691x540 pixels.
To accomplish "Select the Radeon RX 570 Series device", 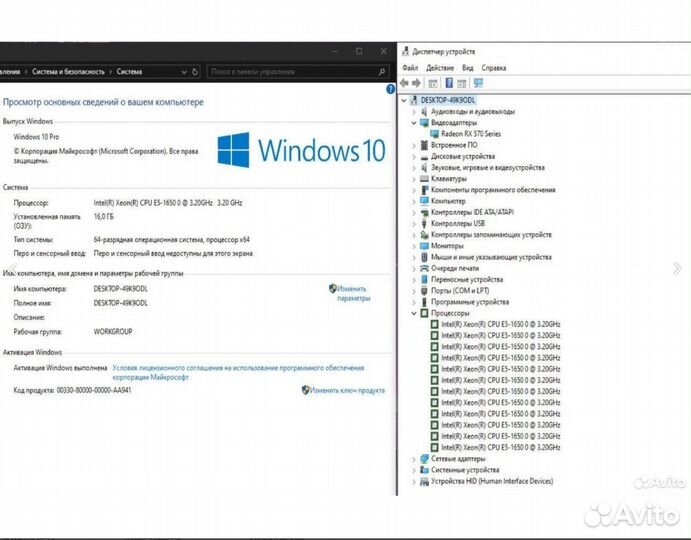I will (471, 134).
